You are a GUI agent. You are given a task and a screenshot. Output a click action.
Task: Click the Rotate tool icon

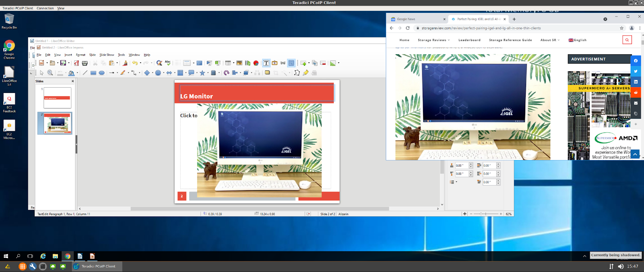[227, 73]
